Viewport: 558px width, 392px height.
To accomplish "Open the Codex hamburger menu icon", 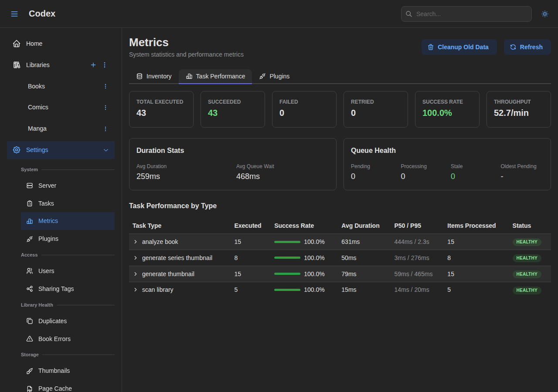I will 14,14.
